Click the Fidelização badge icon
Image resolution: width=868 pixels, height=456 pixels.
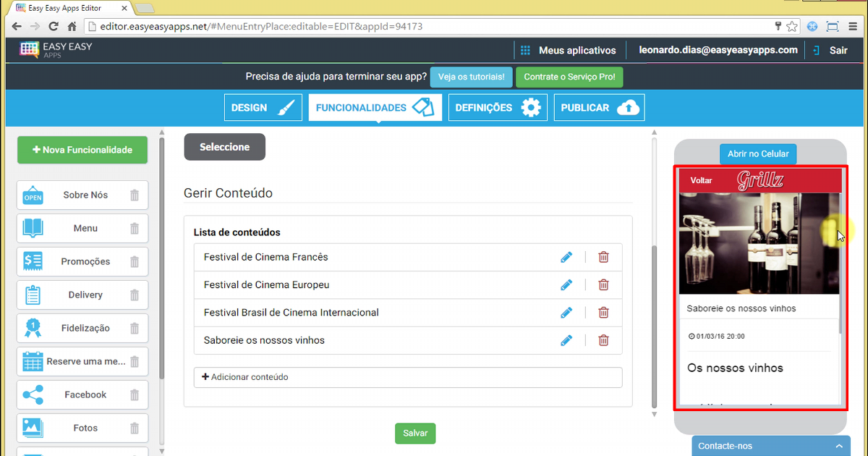point(33,328)
